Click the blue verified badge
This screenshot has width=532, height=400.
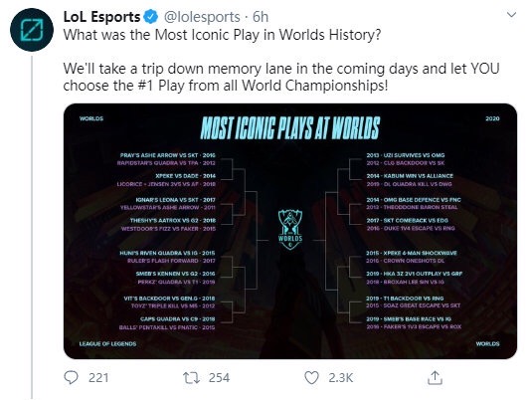151,17
